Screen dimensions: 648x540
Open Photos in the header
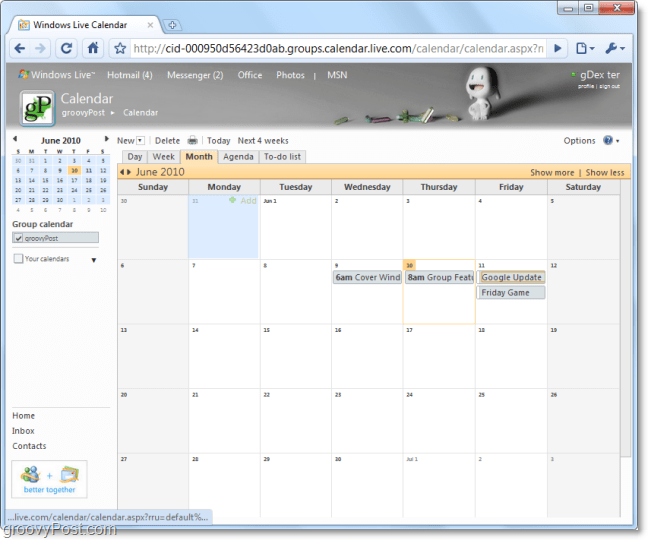pos(290,75)
